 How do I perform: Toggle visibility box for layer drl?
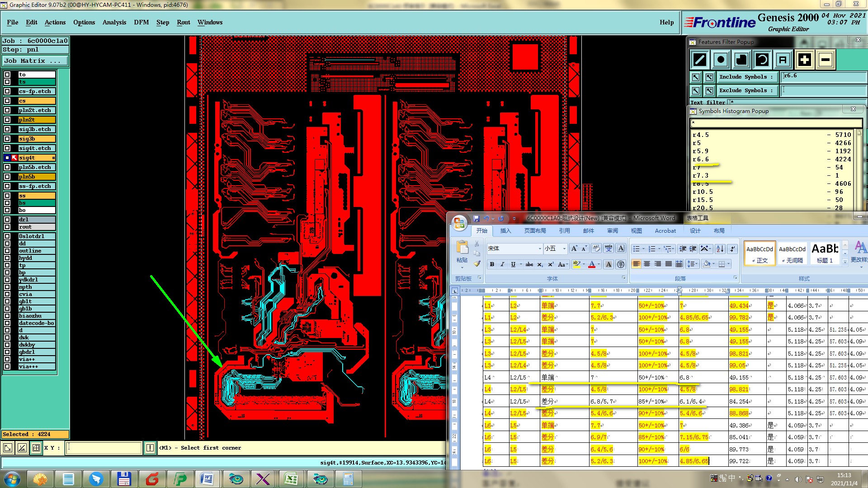[x=7, y=220]
